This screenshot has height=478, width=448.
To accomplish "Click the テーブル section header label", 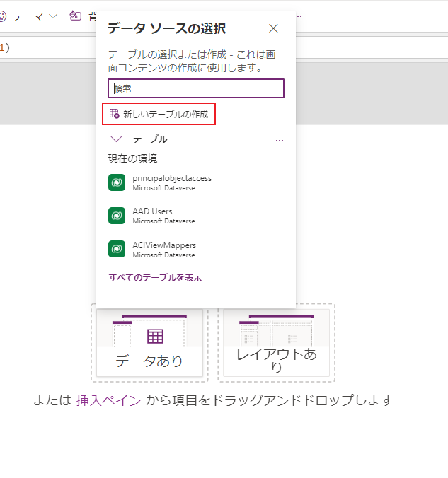I will coord(150,139).
